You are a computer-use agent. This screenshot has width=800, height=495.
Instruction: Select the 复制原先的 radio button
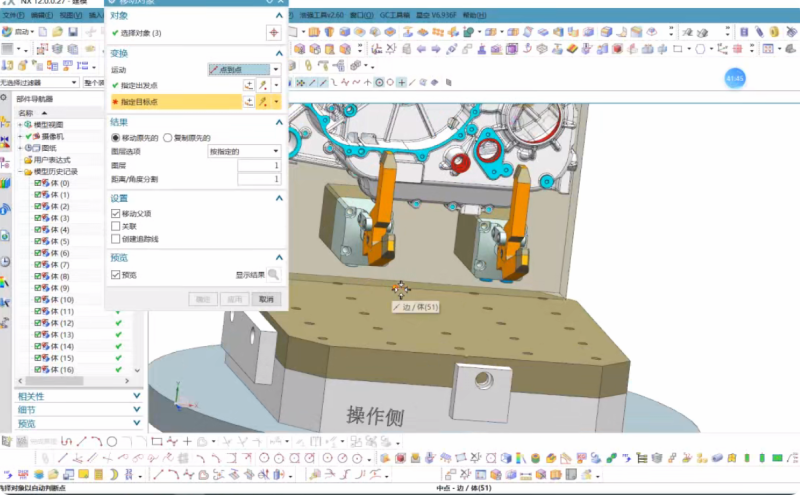click(167, 137)
